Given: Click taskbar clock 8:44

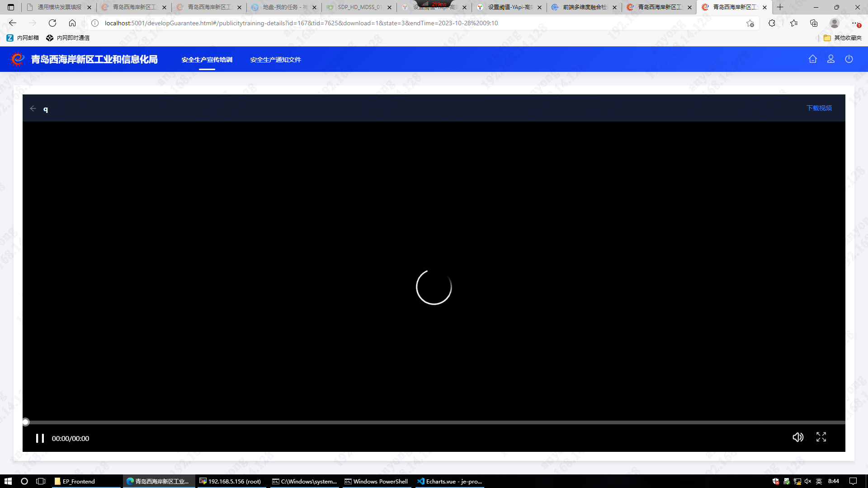Looking at the screenshot, I should click(x=834, y=481).
